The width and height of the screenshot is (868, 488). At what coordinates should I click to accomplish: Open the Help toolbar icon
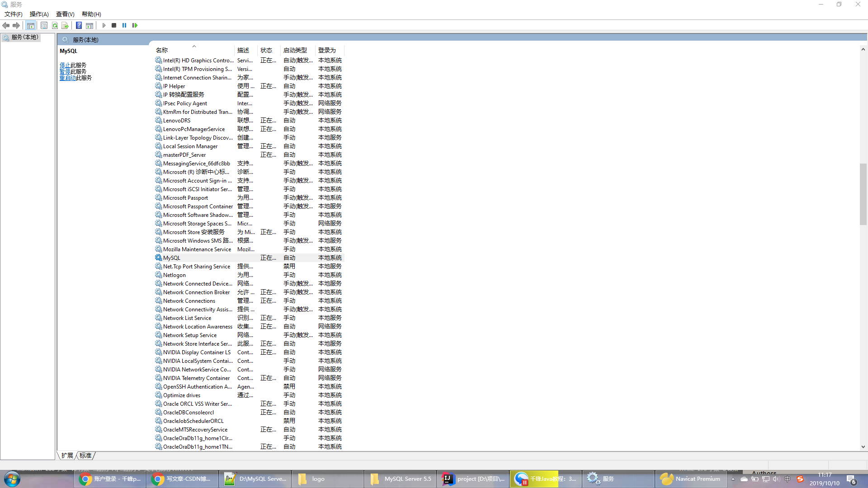pyautogui.click(x=79, y=25)
